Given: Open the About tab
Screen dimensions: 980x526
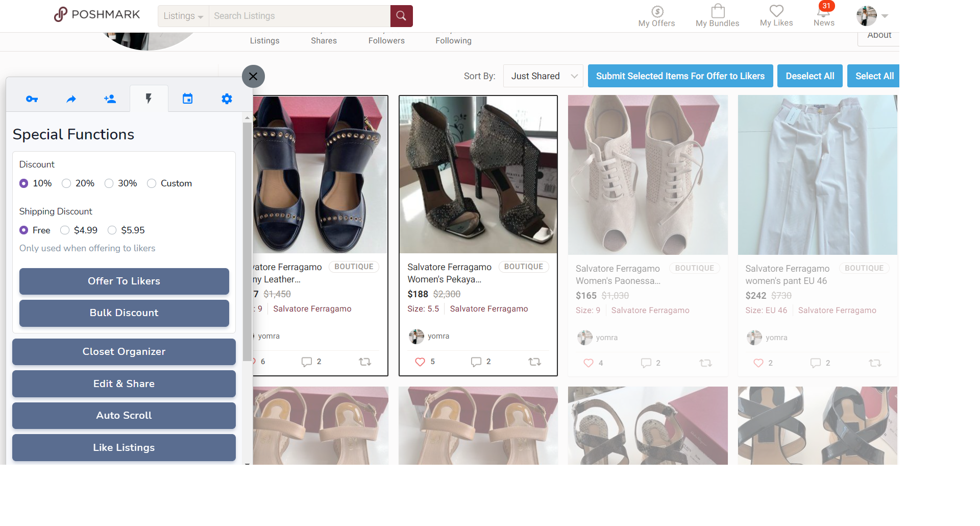Looking at the screenshot, I should 879,37.
